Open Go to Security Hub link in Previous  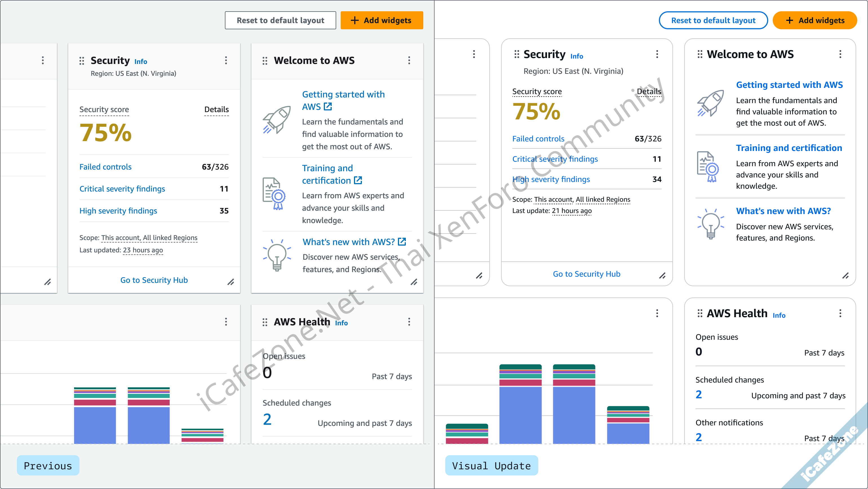click(154, 280)
